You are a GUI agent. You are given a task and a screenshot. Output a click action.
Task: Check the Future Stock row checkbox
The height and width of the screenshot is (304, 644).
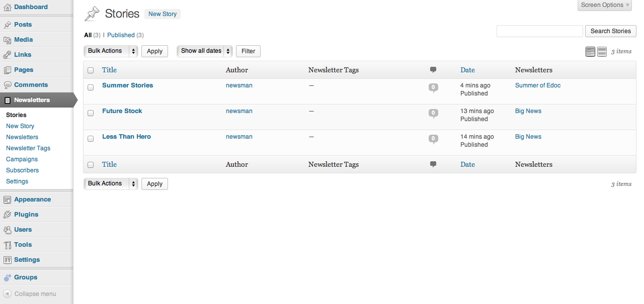coord(91,113)
